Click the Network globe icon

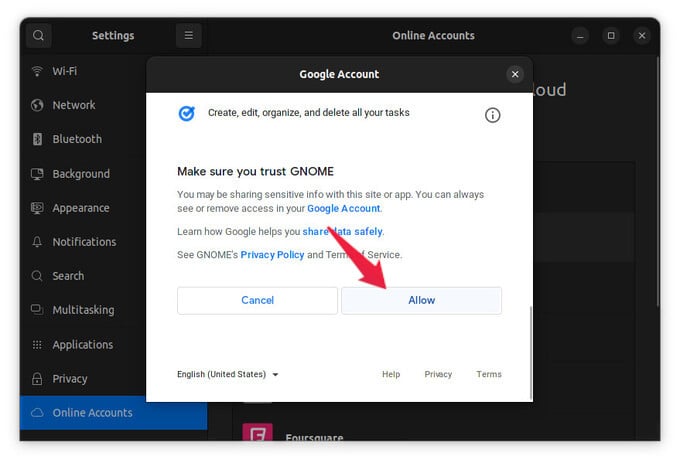click(37, 105)
